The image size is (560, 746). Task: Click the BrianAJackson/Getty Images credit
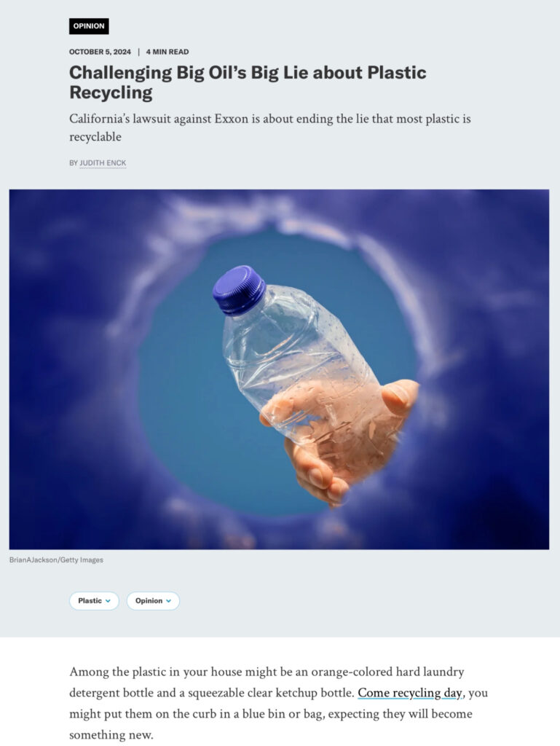click(56, 560)
